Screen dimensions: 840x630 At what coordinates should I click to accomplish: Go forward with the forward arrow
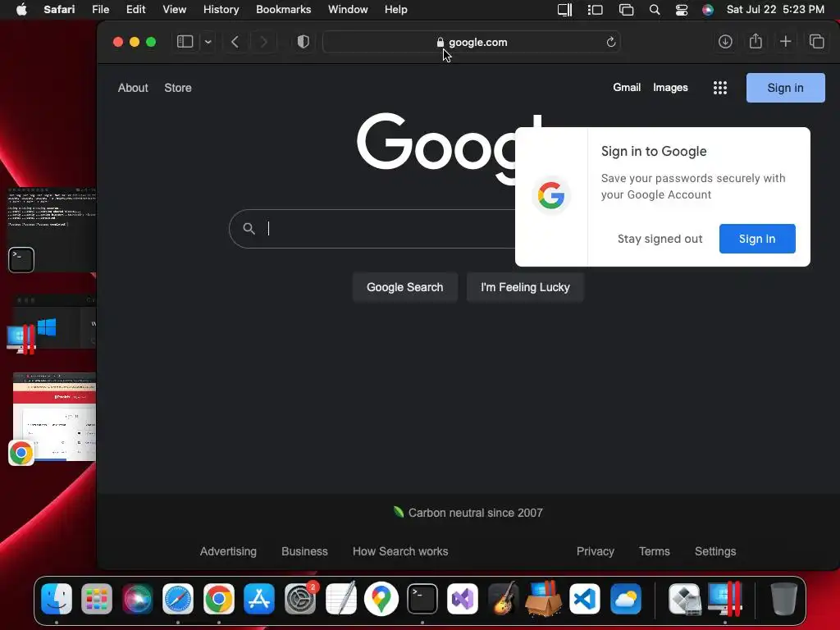(263, 42)
